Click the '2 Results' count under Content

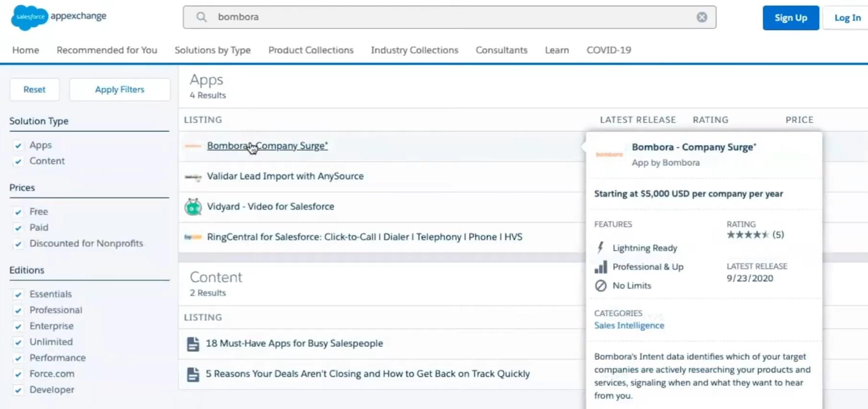(x=208, y=293)
